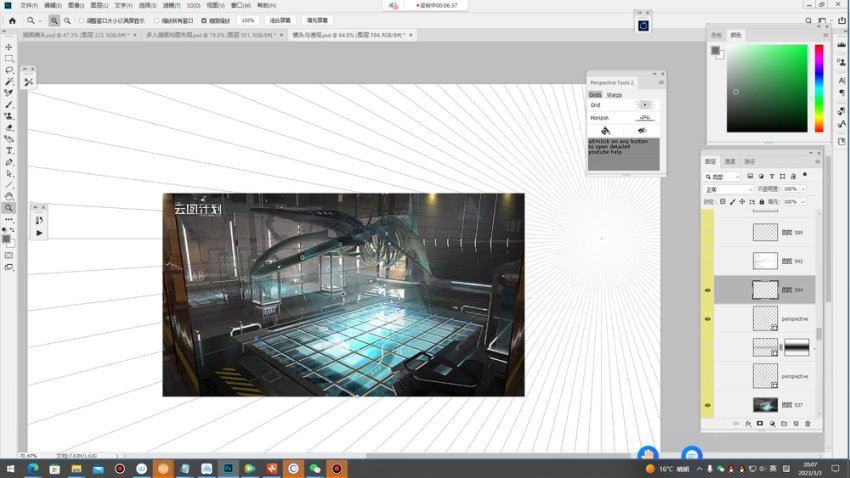Screen dimensions: 850x478
Task: Toggle Quick Mask mode in the toolbox
Action: [9, 255]
